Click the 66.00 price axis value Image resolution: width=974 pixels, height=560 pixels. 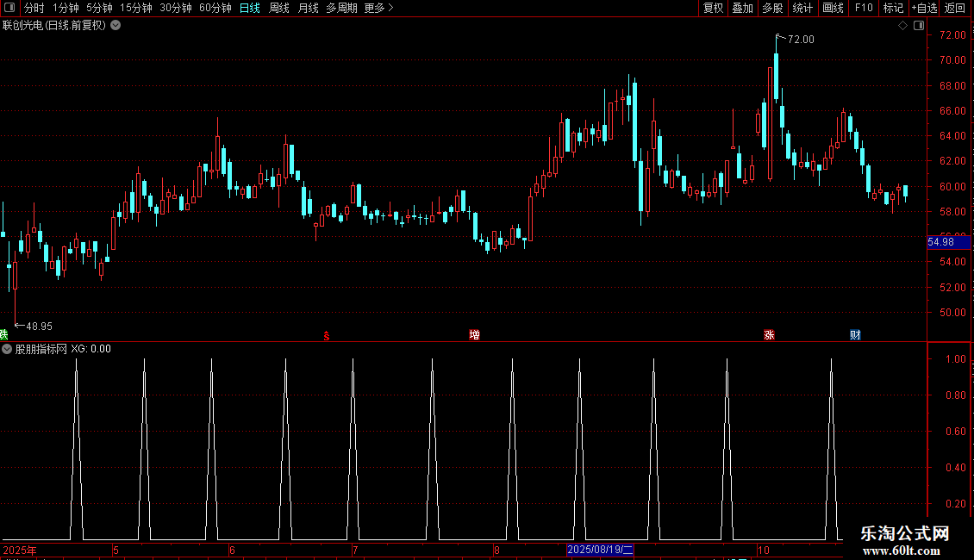[x=952, y=110]
